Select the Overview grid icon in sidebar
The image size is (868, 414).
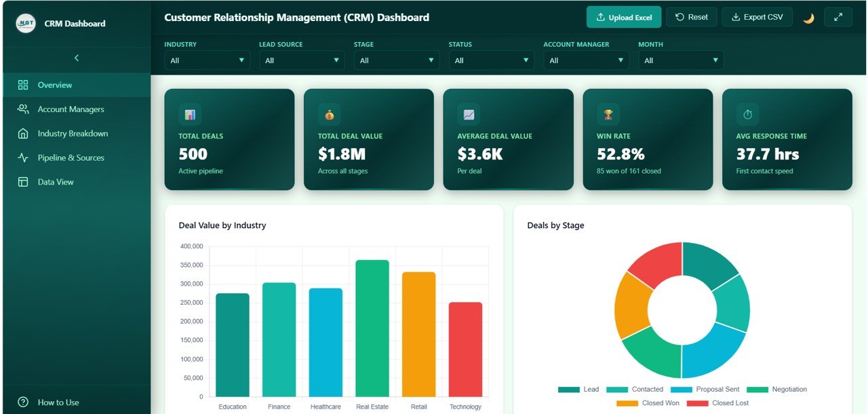[22, 84]
